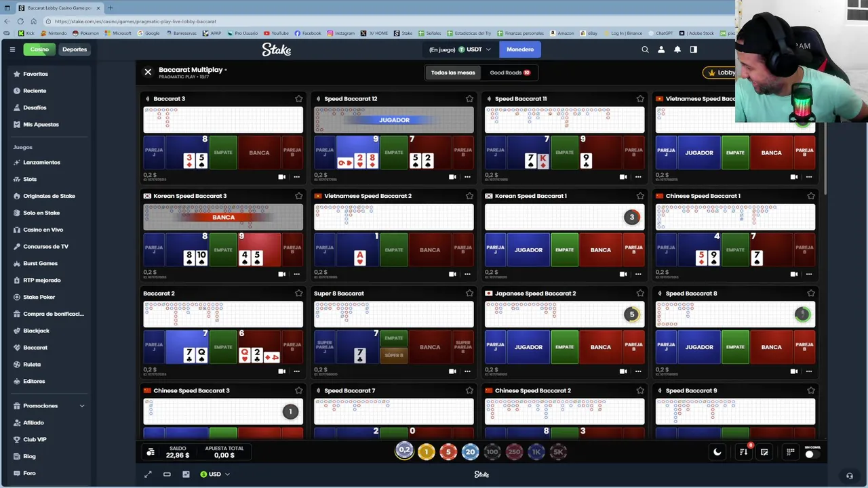Open Stake Poker in the sidebar
The height and width of the screenshot is (488, 868).
click(x=39, y=297)
